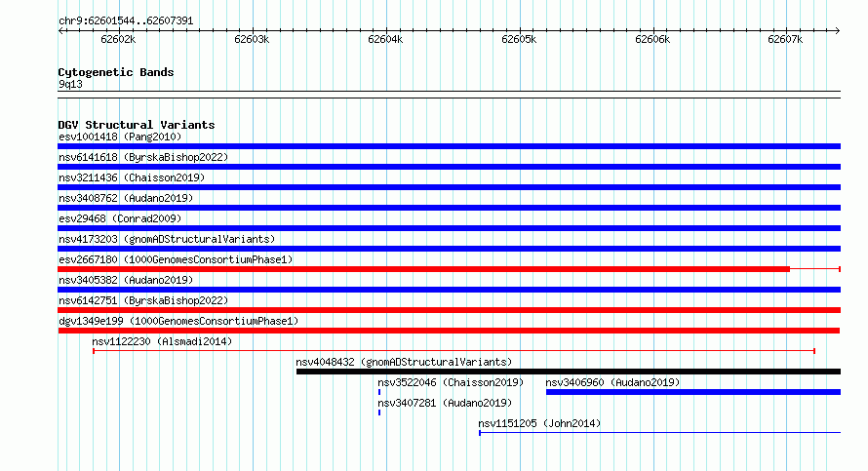Click the nsv3405382 (Audano2019) label
The height and width of the screenshot is (471, 868).
(126, 280)
